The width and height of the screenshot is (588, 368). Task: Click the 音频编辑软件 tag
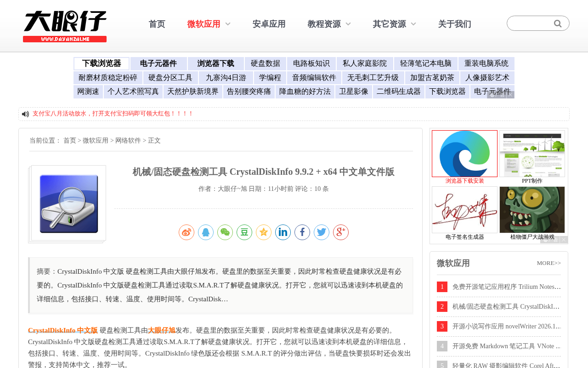pos(314,78)
